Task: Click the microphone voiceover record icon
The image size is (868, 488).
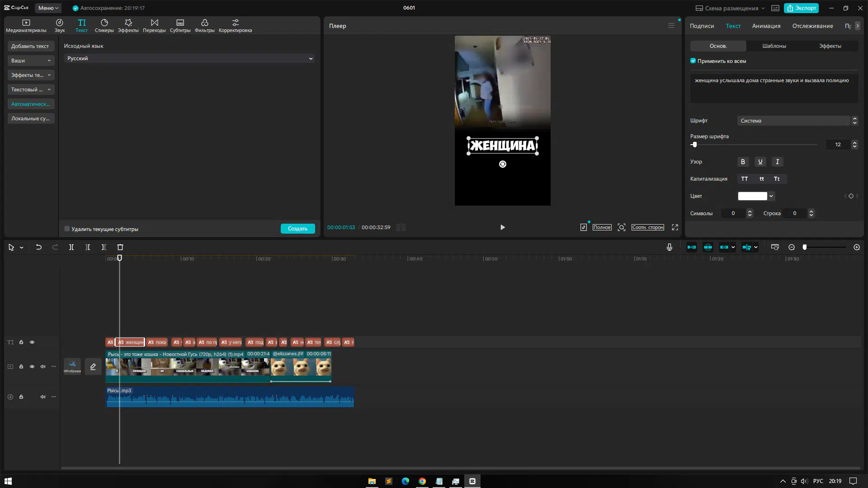Action: coord(670,247)
